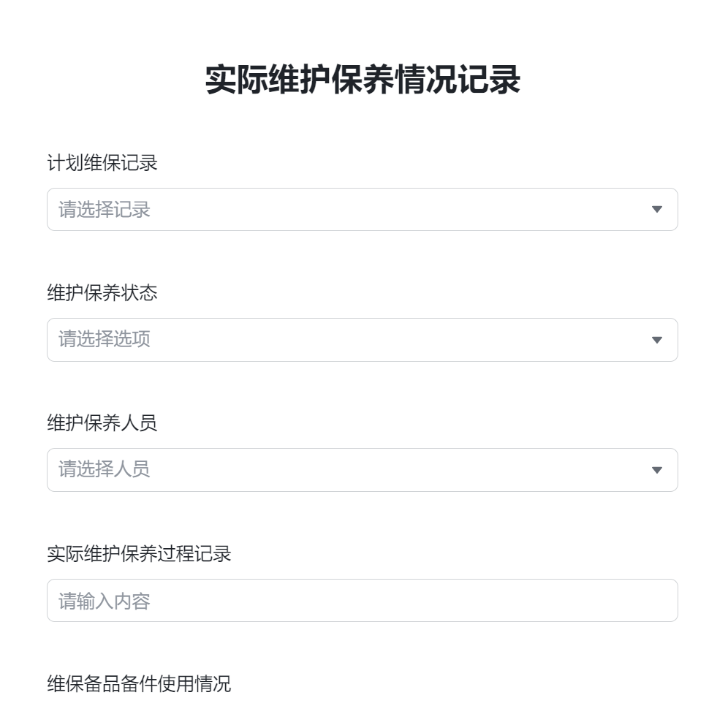Click the 请选择人员 placeholder text
This screenshot has height=706, width=728.
(x=105, y=469)
